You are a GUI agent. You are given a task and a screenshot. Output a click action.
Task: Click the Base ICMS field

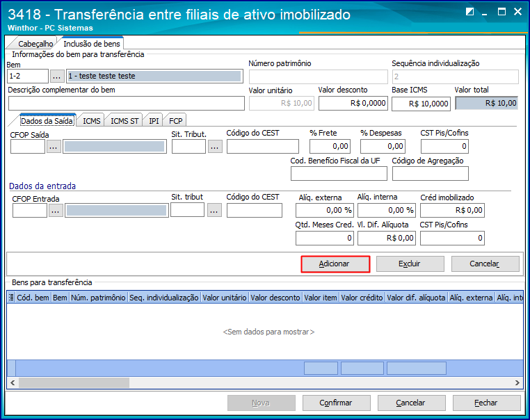tap(421, 104)
